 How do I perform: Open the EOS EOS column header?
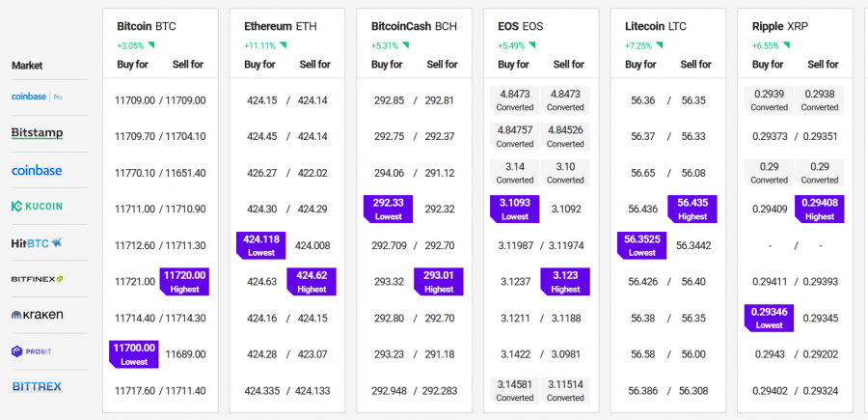click(521, 26)
